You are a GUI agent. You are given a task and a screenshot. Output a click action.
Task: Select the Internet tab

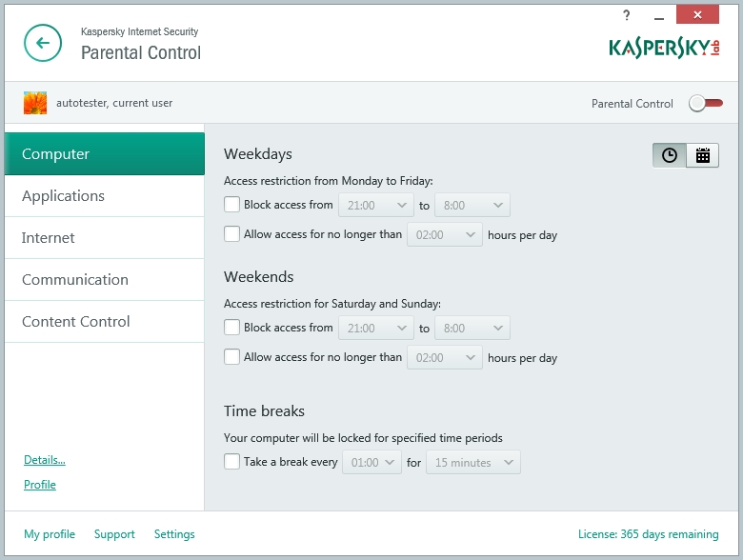click(x=104, y=238)
